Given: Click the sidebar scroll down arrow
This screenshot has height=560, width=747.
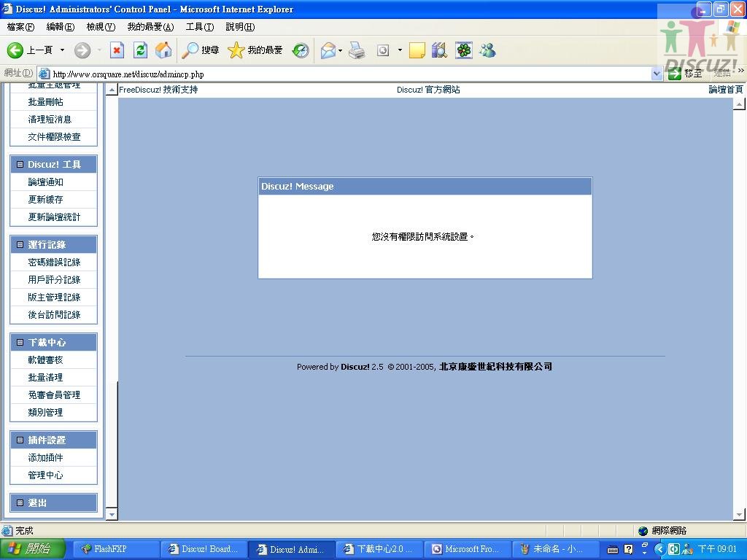Looking at the screenshot, I should click(112, 514).
